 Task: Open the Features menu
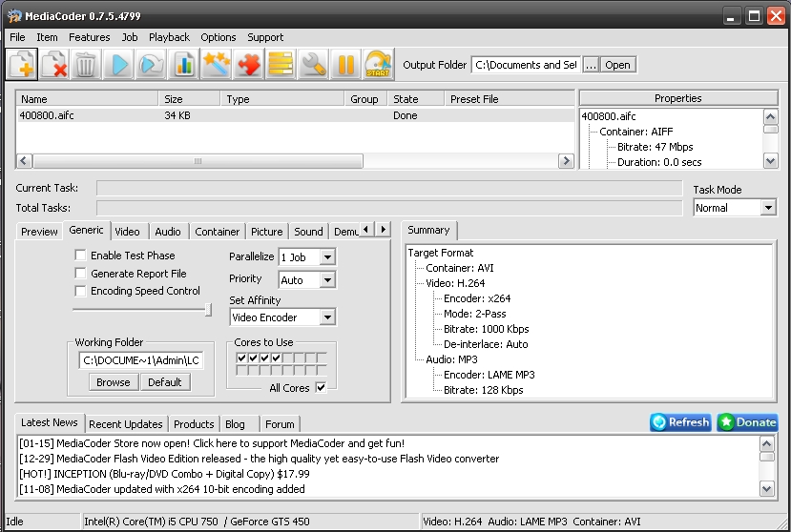(90, 37)
